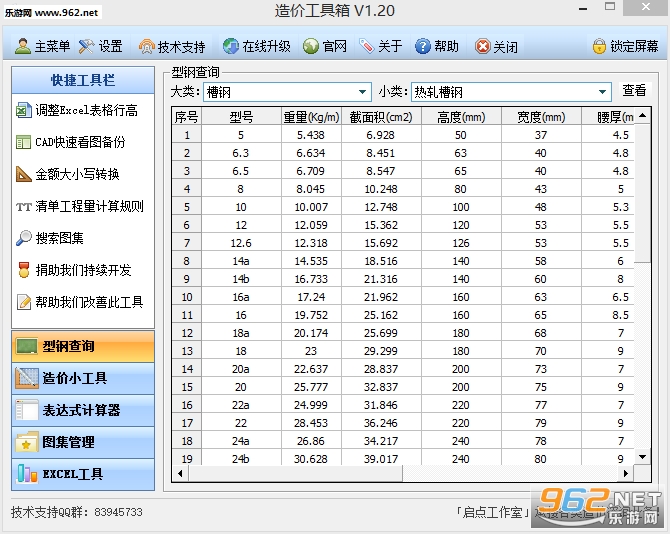Screen dimensions: 670x534
Task: Click the 图集管理 star folder icon
Action: (26, 442)
